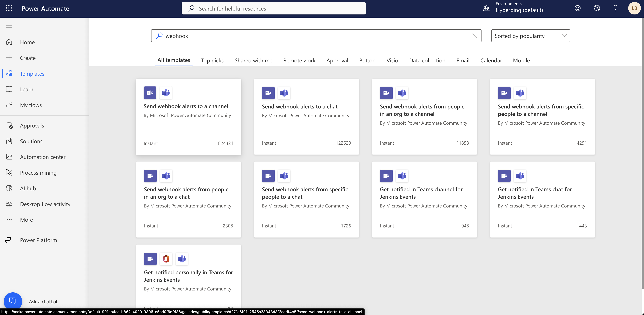
Task: Open Send webhook alerts to a chat template
Action: pos(300,107)
